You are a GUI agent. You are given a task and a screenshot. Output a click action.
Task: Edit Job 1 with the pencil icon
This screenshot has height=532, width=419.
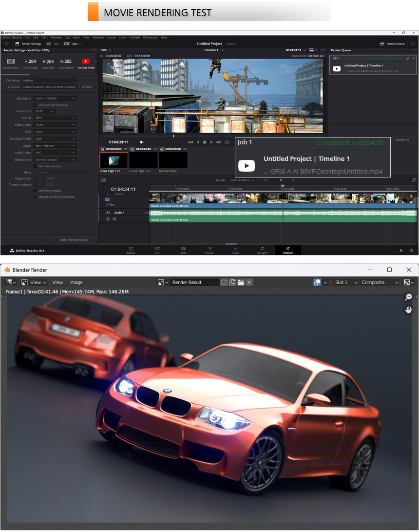[x=408, y=59]
